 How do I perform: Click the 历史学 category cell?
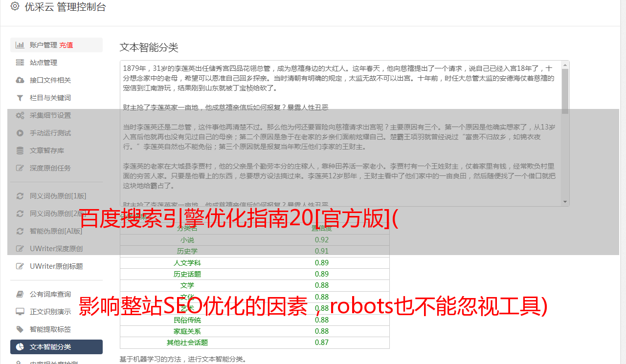click(x=187, y=251)
